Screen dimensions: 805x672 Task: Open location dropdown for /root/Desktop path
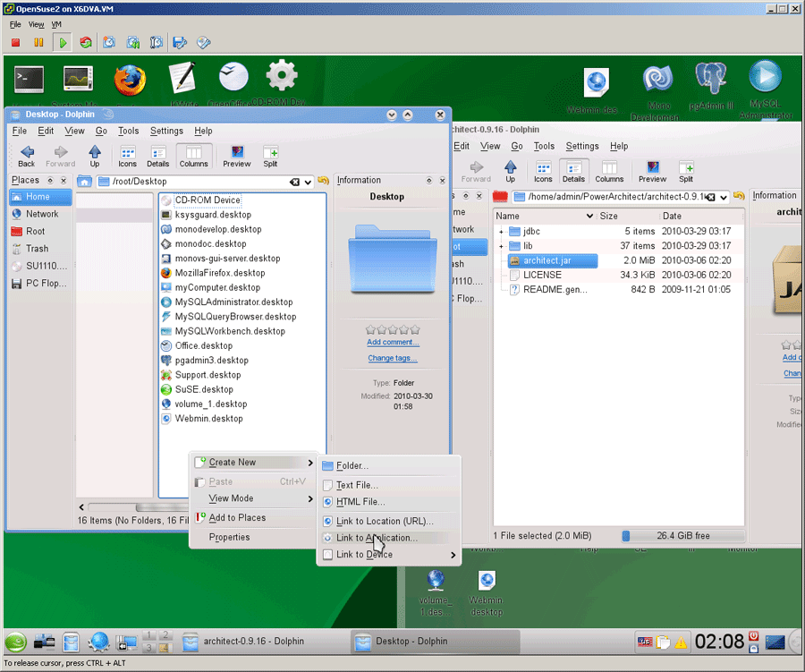308,182
